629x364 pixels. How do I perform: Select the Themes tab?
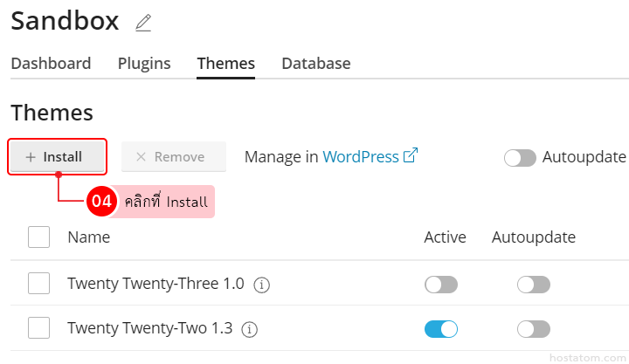point(225,64)
